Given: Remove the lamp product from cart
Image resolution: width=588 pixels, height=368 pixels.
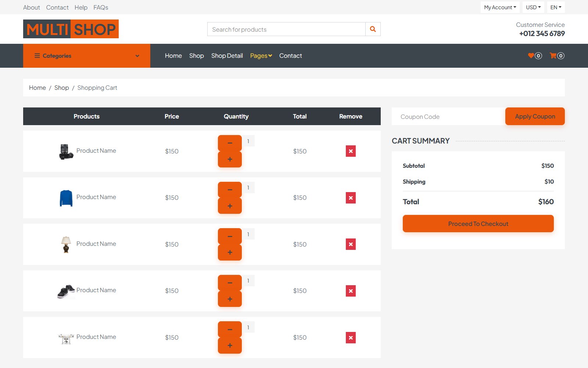Looking at the screenshot, I should (351, 244).
